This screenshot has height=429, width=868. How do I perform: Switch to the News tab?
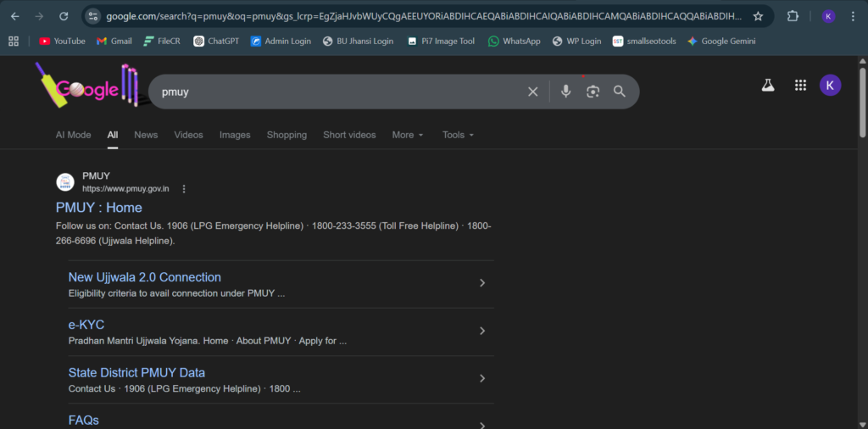coord(146,135)
